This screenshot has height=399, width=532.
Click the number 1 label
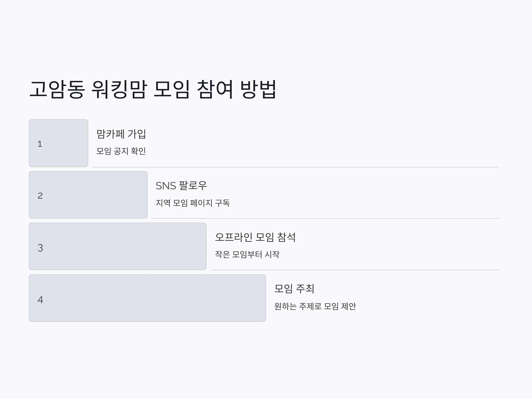pyautogui.click(x=40, y=144)
